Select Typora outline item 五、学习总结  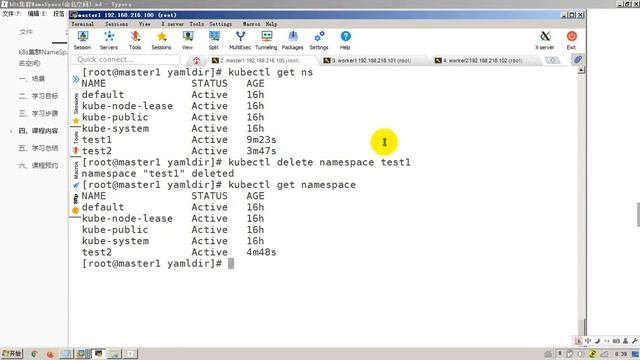click(x=38, y=148)
